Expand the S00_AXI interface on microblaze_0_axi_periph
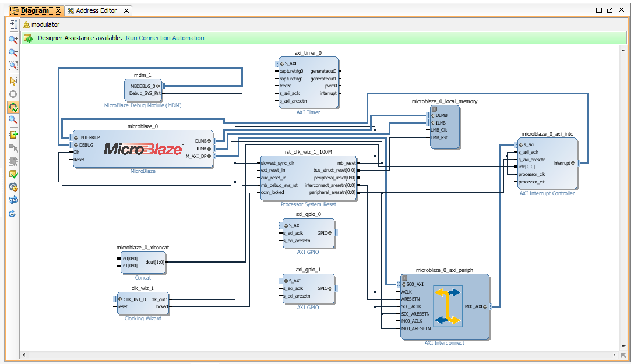Screen dimensions: 634x364 (404, 284)
